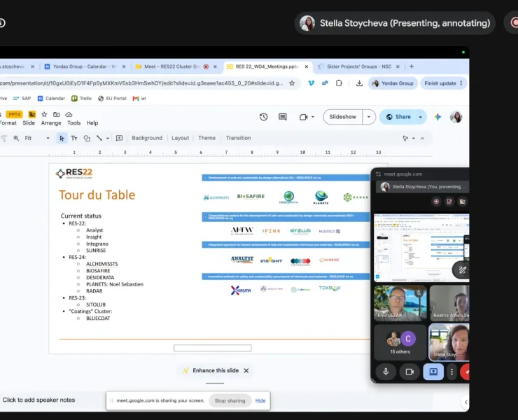The image size is (518, 420).
Task: Click Stop sharing button
Action: tap(230, 400)
